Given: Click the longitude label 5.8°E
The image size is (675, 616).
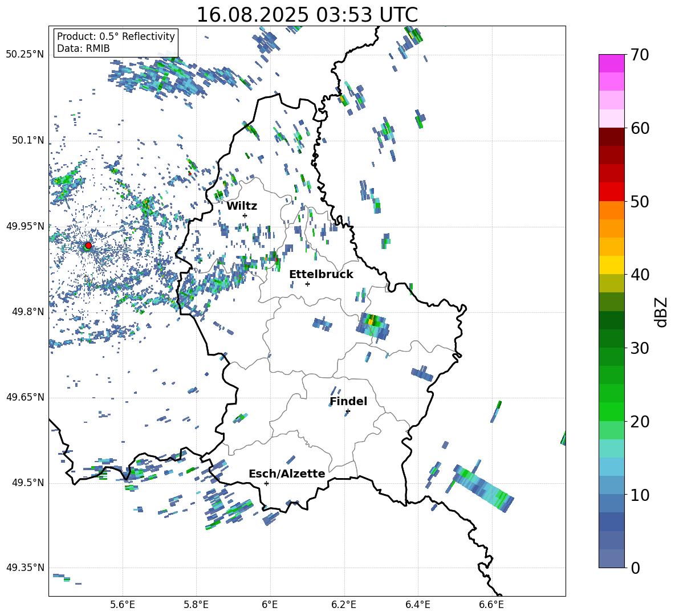Looking at the screenshot, I should tap(196, 605).
